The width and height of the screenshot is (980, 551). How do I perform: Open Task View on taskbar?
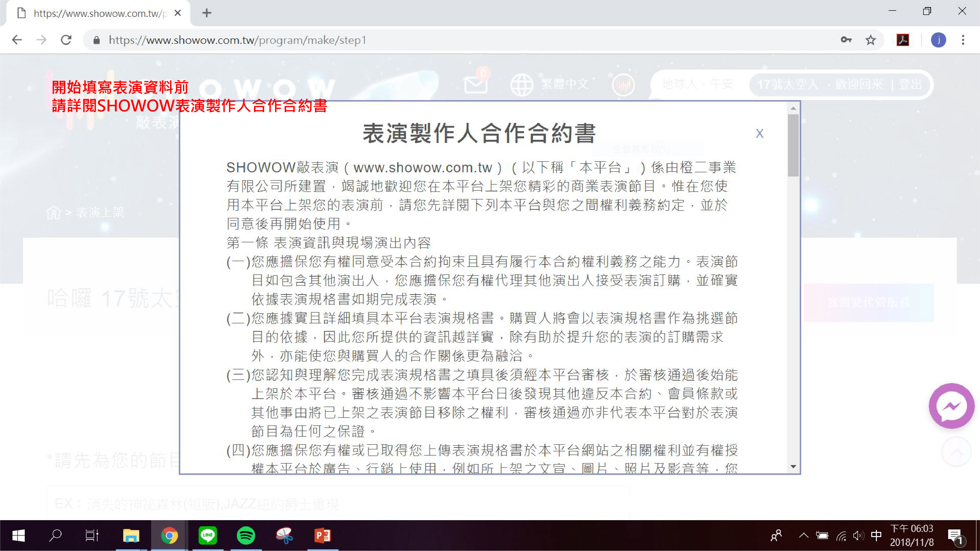point(92,536)
